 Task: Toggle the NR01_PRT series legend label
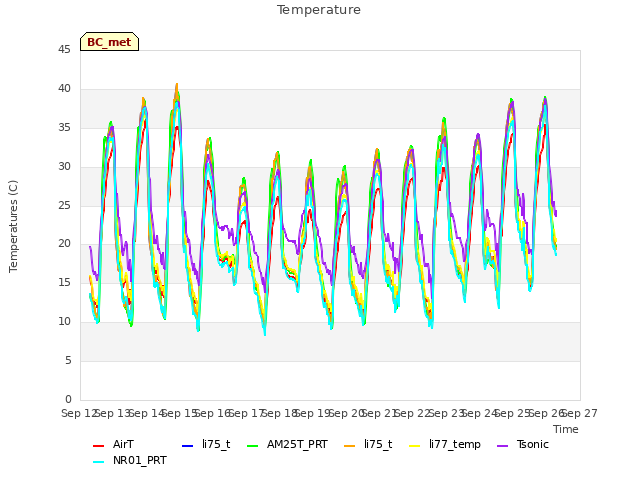(x=140, y=460)
